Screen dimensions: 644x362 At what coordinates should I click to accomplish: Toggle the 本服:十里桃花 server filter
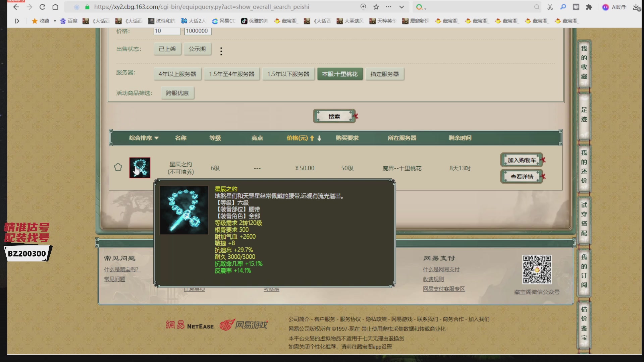[x=340, y=74]
